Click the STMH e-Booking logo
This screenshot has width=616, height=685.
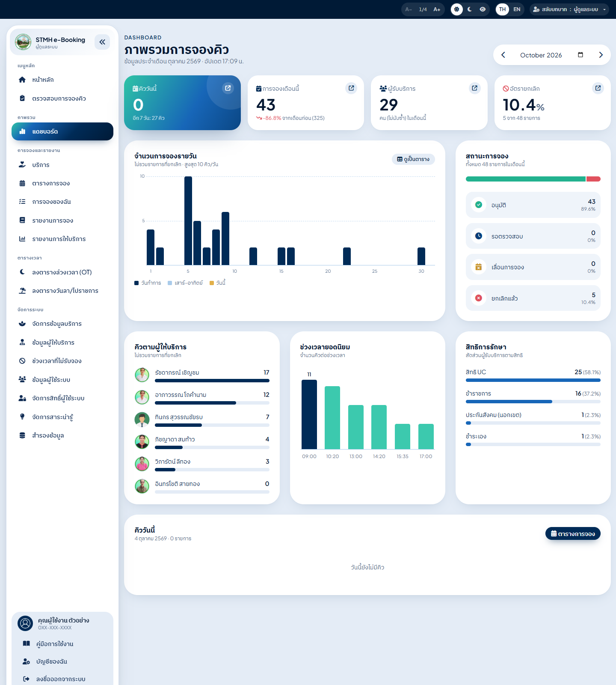[x=23, y=42]
